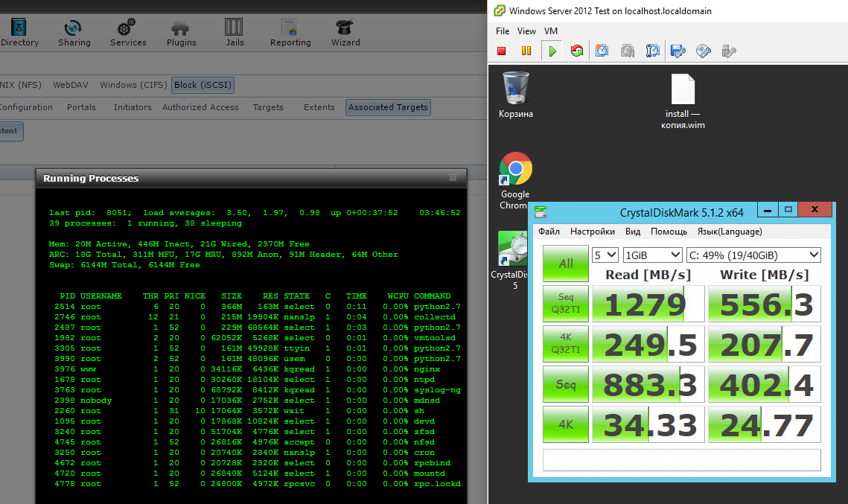Viewport: 848px width, 504px height.
Task: Open the Authorized Access tab
Action: point(200,107)
